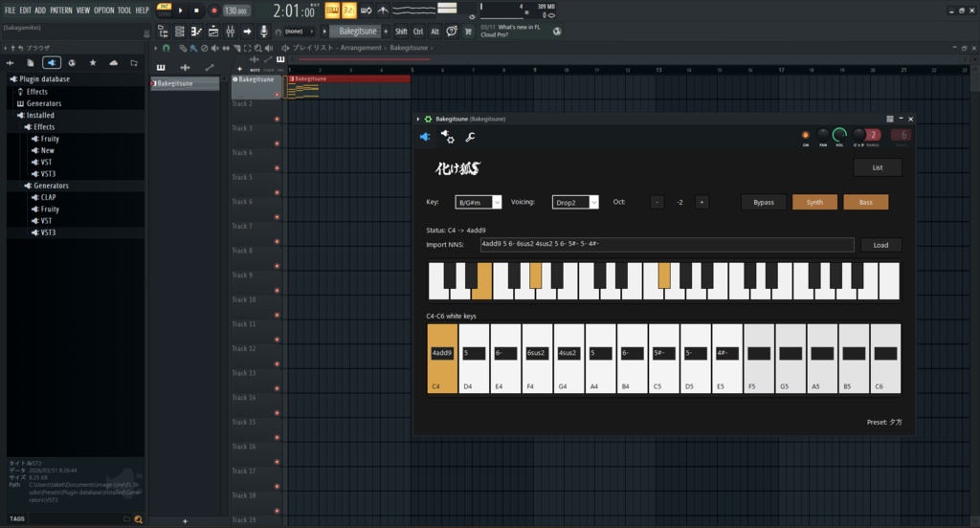
Task: Toggle playlist magnet snap icon
Action: tap(166, 48)
